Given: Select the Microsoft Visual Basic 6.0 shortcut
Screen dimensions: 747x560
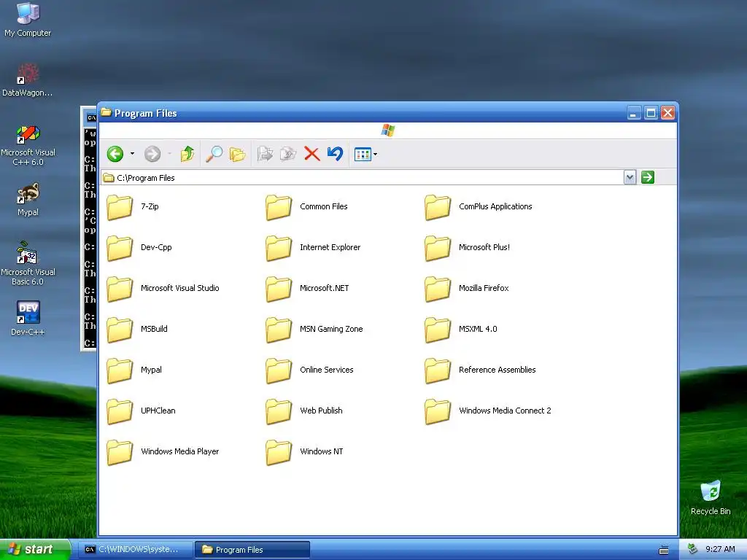Looking at the screenshot, I should 28,263.
